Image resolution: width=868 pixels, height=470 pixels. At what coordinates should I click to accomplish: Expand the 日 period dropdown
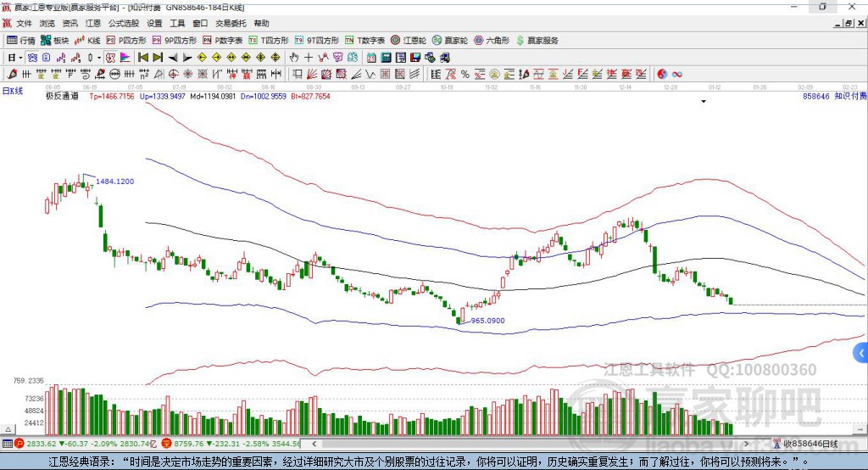(20, 58)
